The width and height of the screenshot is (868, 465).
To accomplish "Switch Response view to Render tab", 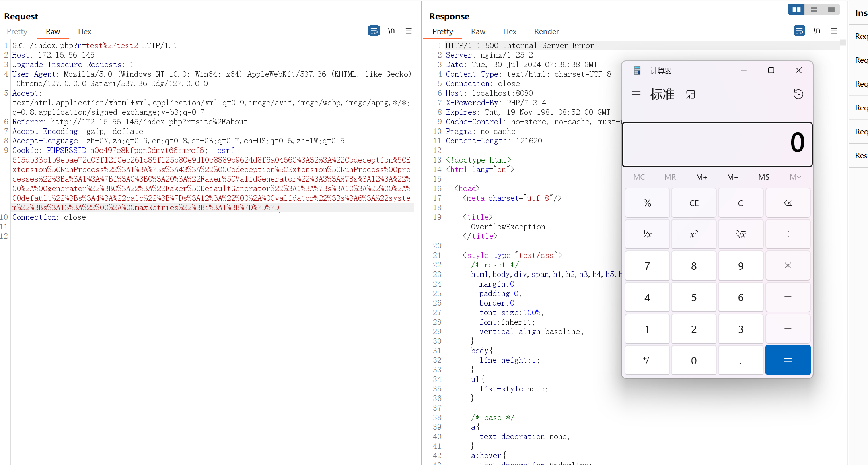I will click(x=546, y=31).
